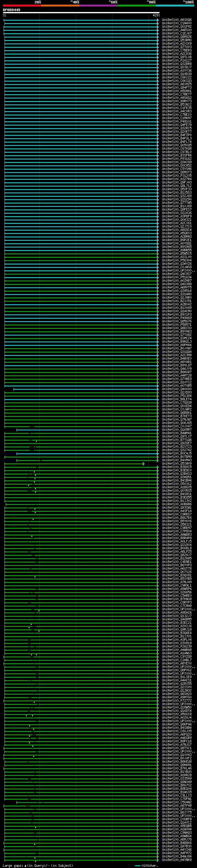Click the yellow large-gap triangle in the bottom legend
197x868 pixels.
click(25, 865)
